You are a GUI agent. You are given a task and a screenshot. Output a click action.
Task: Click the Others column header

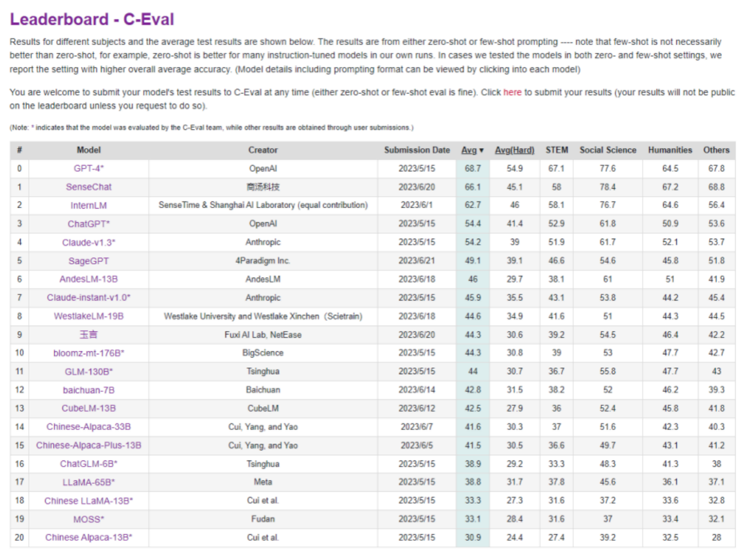coord(716,150)
